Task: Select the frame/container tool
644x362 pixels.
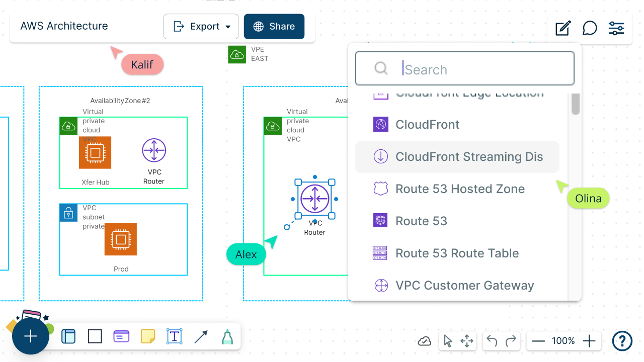Action: (x=68, y=336)
